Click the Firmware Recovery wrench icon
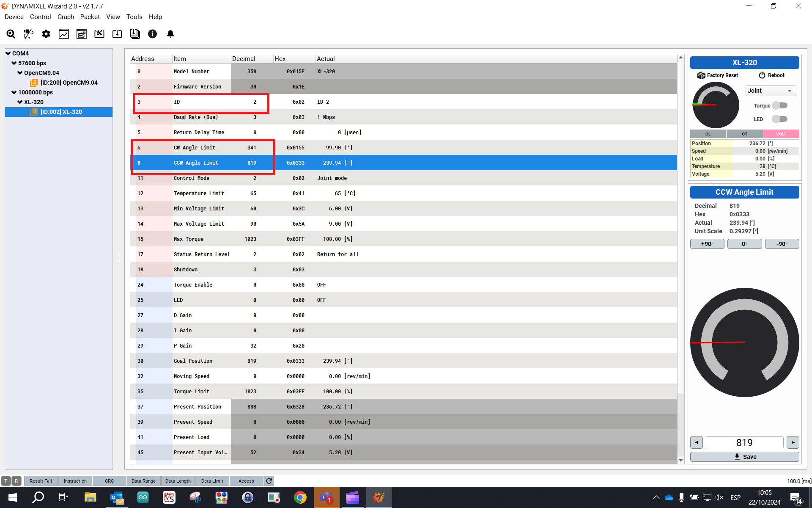 pos(99,34)
